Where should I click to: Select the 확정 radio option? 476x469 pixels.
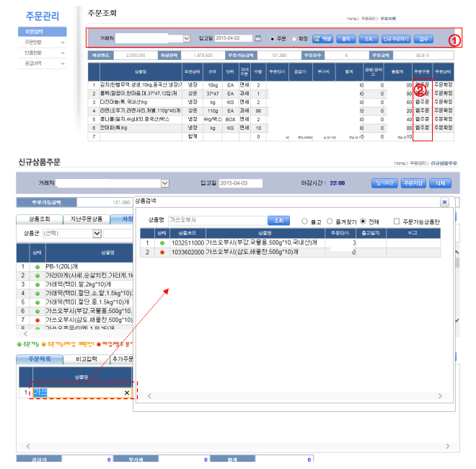click(x=294, y=39)
